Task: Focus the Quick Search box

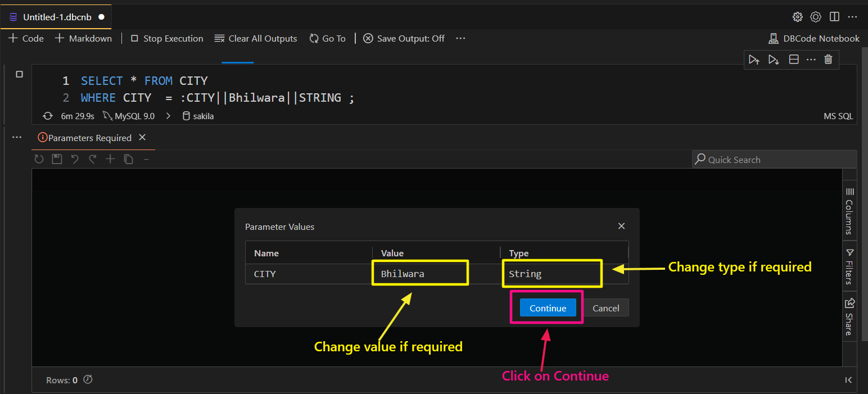Action: point(774,159)
